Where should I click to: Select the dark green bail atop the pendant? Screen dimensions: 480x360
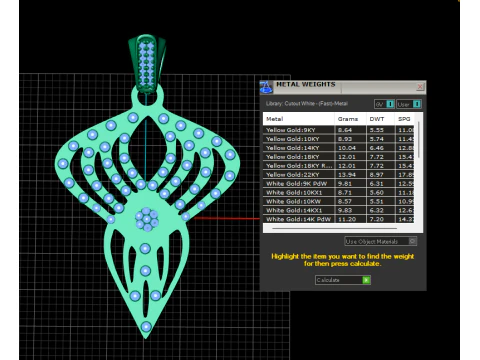[147, 63]
